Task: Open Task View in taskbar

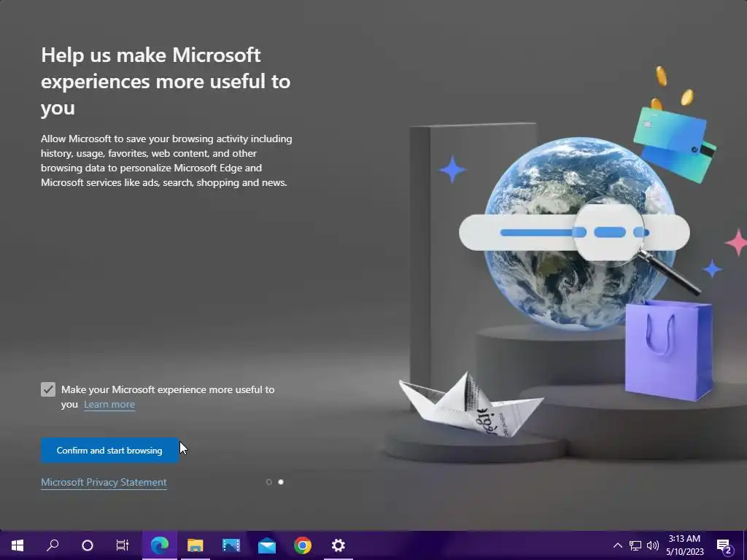Action: click(x=123, y=545)
